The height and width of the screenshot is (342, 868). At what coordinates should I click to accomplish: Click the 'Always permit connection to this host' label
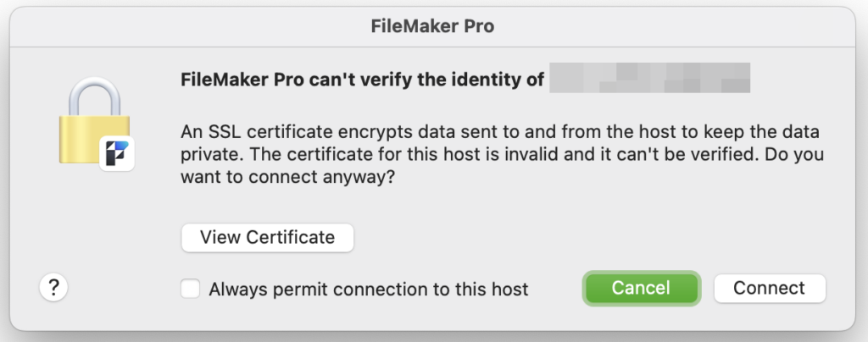368,289
